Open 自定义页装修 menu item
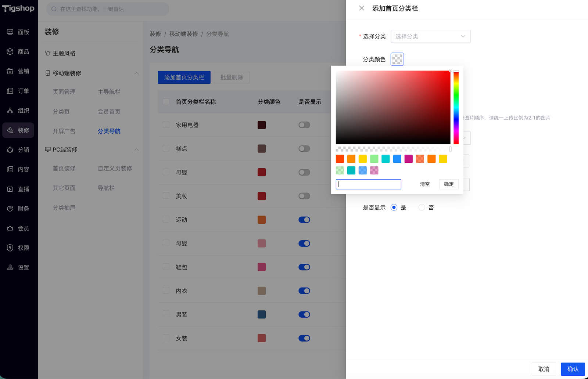Image resolution: width=588 pixels, height=379 pixels. click(115, 168)
